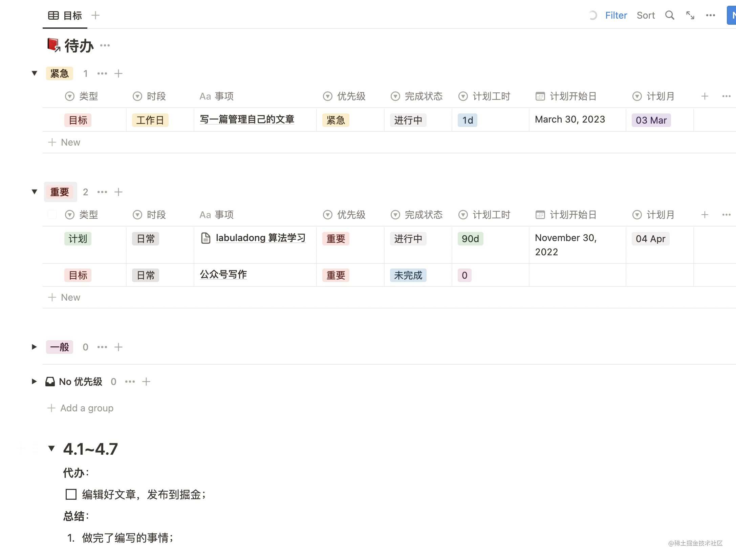
Task: Open the labuladong 算法学习 page icon
Action: click(x=205, y=238)
